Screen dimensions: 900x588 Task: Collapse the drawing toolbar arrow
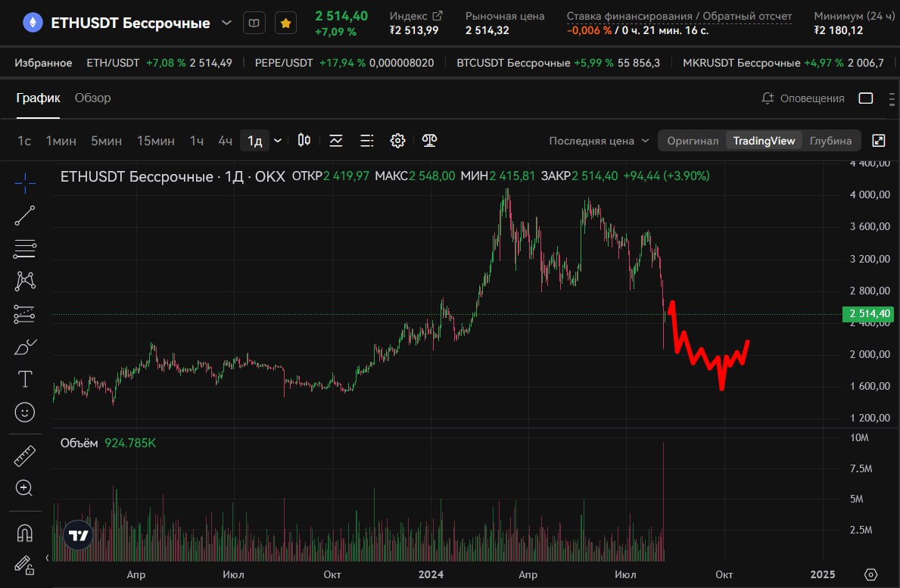[47, 558]
